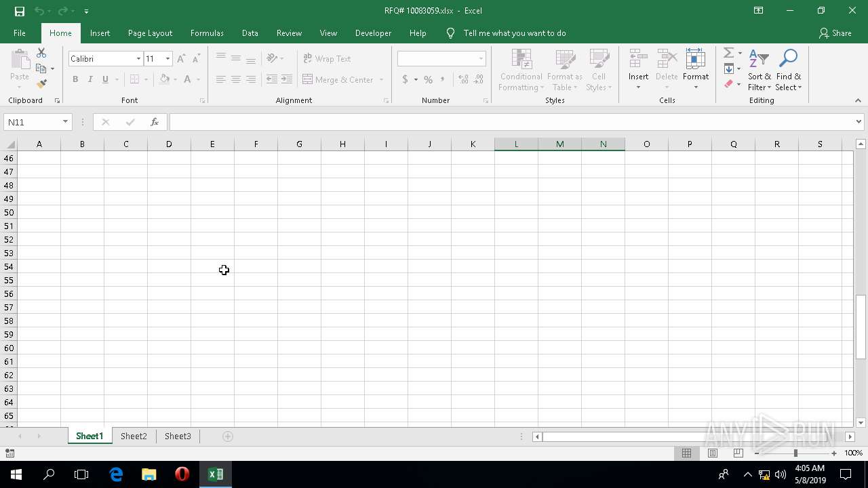
Task: Open the Conditional Formatting dropdown
Action: click(x=521, y=70)
